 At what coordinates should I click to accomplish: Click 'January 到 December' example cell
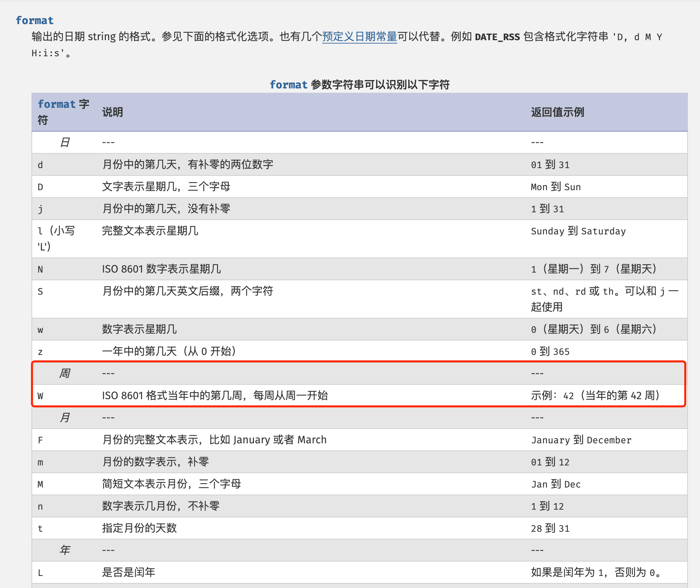(581, 440)
